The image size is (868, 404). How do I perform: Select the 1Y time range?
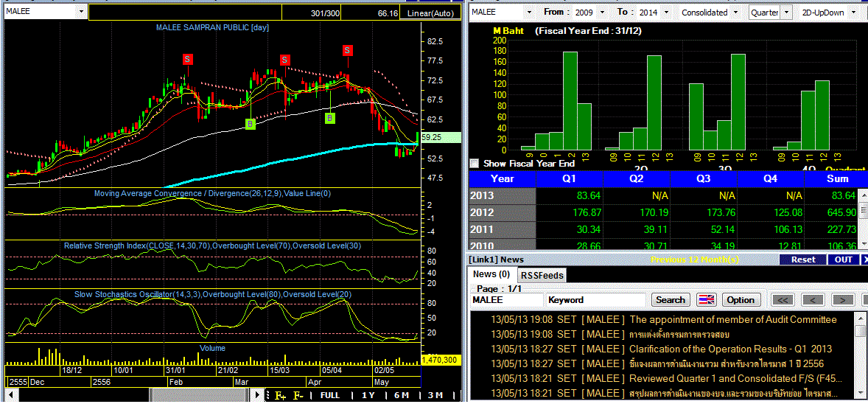pos(368,395)
